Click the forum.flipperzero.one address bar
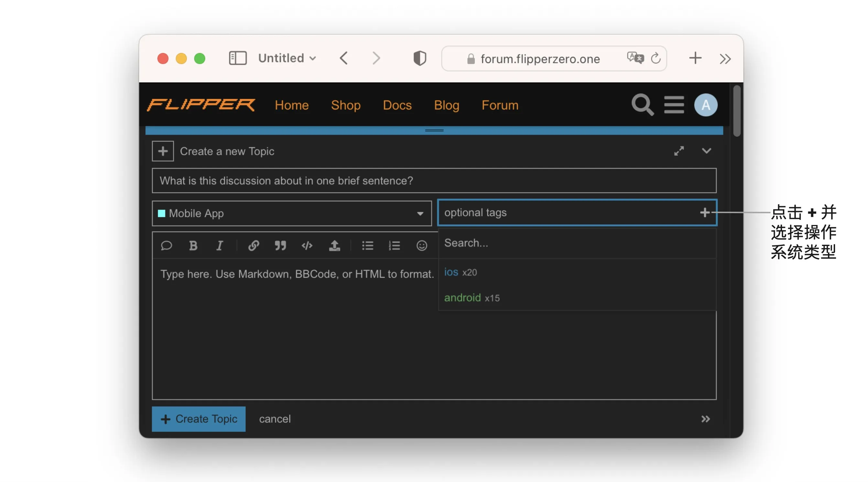The height and width of the screenshot is (482, 868). pos(554,59)
